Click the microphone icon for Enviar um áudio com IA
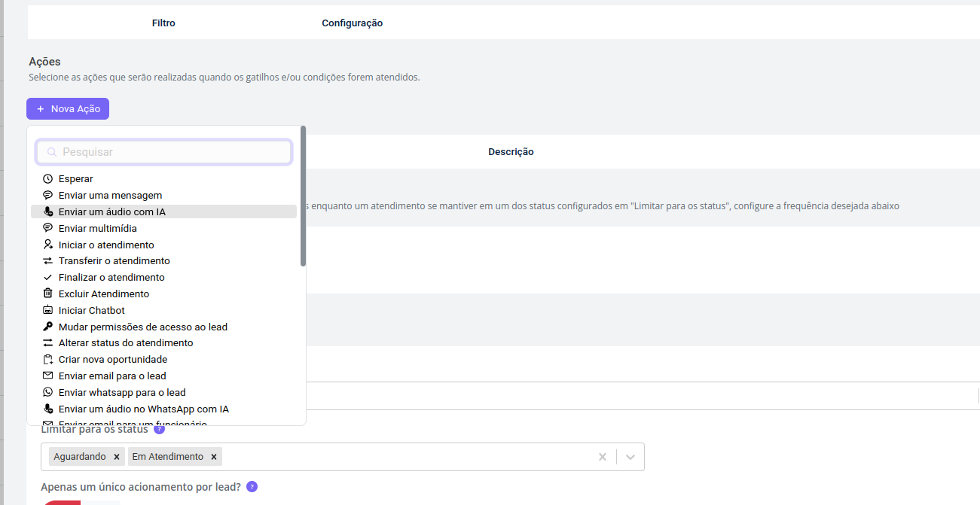This screenshot has height=505, width=980. [48, 212]
